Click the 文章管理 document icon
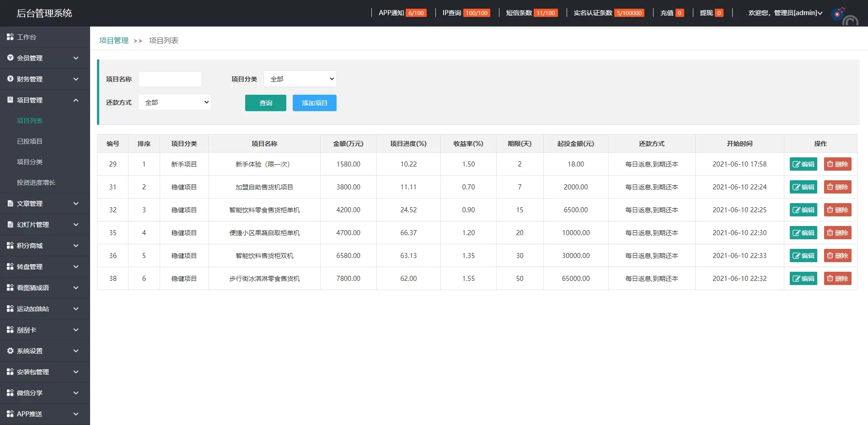 [10, 203]
